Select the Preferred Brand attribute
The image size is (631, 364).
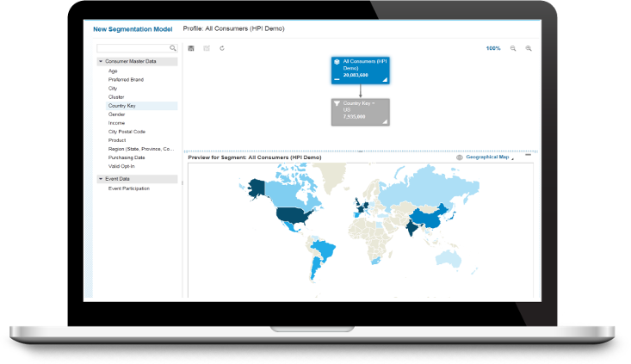(x=126, y=79)
